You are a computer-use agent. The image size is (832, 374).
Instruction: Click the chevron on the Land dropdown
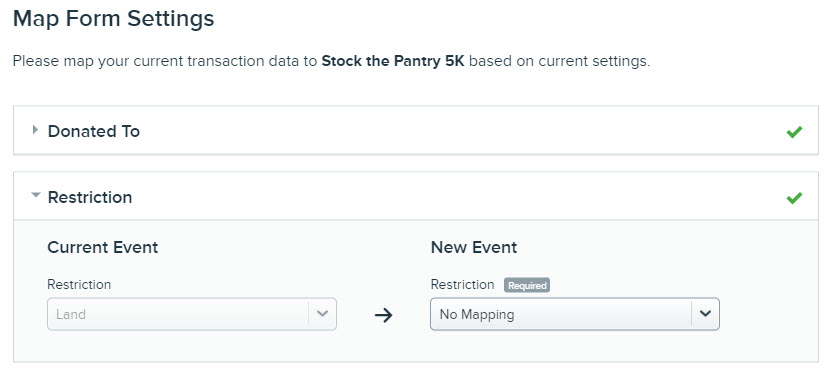pyautogui.click(x=322, y=314)
